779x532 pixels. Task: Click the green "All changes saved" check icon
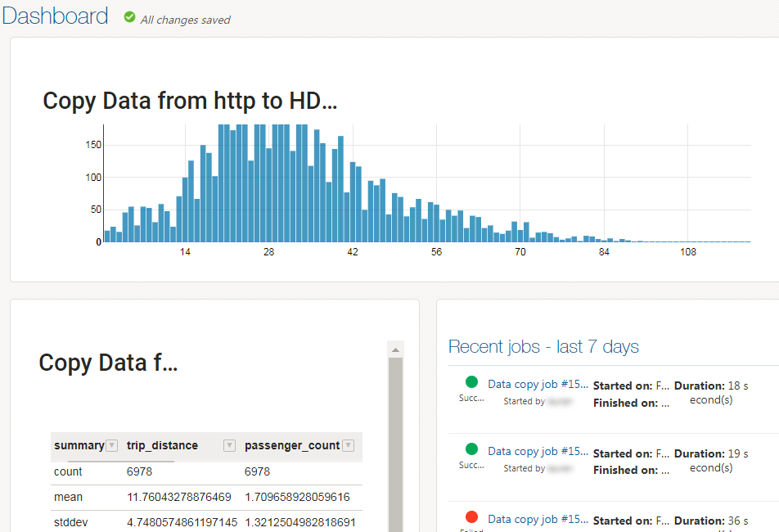coord(129,18)
